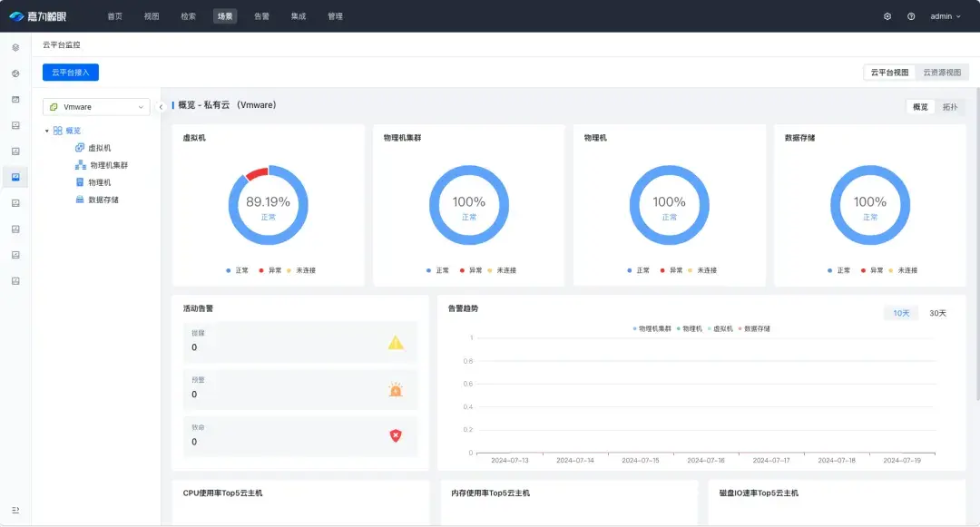Click the 云平台监控 breadcrumb title
The image size is (980, 527).
(x=62, y=45)
